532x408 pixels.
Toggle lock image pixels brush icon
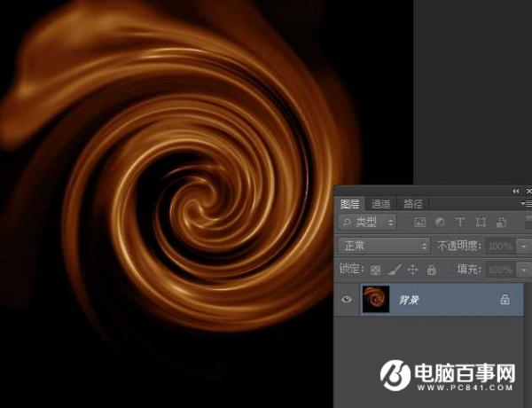tap(395, 269)
